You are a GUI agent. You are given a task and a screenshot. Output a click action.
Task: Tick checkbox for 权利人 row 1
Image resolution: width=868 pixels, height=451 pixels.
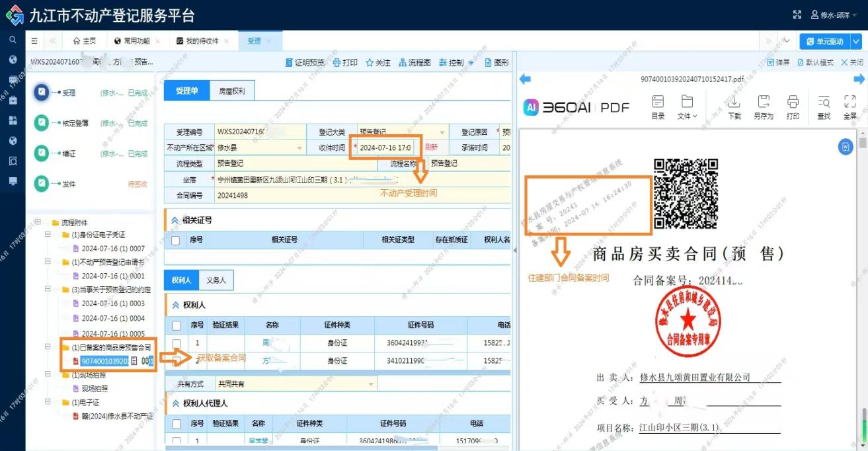click(x=176, y=343)
